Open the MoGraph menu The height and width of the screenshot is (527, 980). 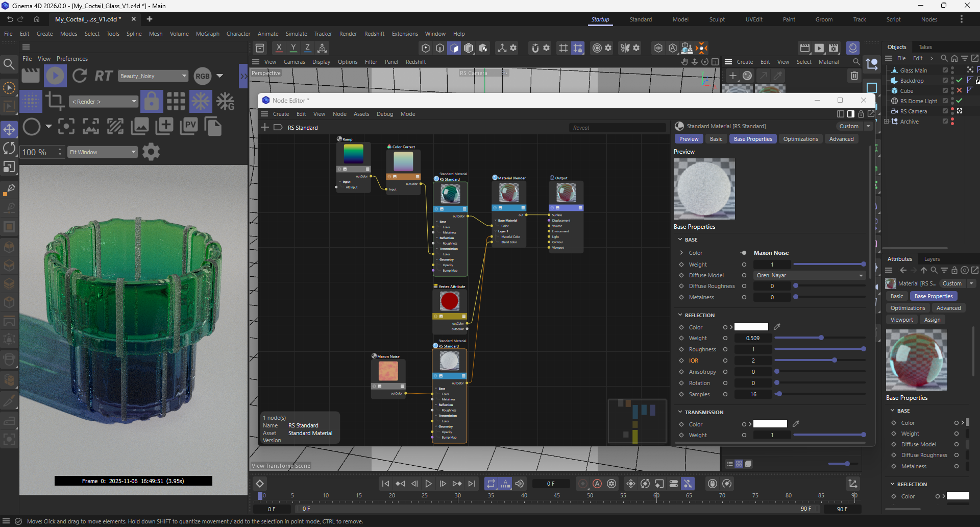(x=207, y=34)
